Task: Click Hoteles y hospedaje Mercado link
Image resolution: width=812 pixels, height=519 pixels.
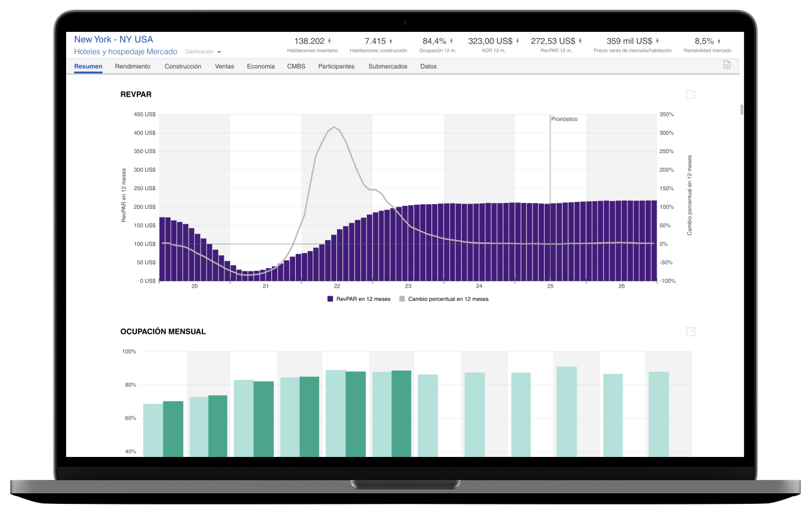Action: coord(125,52)
